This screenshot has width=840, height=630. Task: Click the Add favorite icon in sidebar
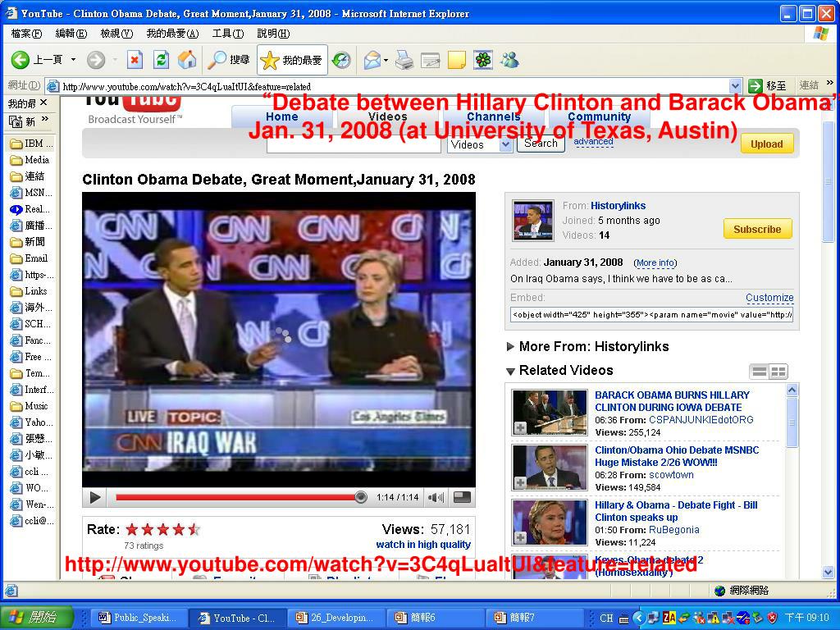[16, 121]
